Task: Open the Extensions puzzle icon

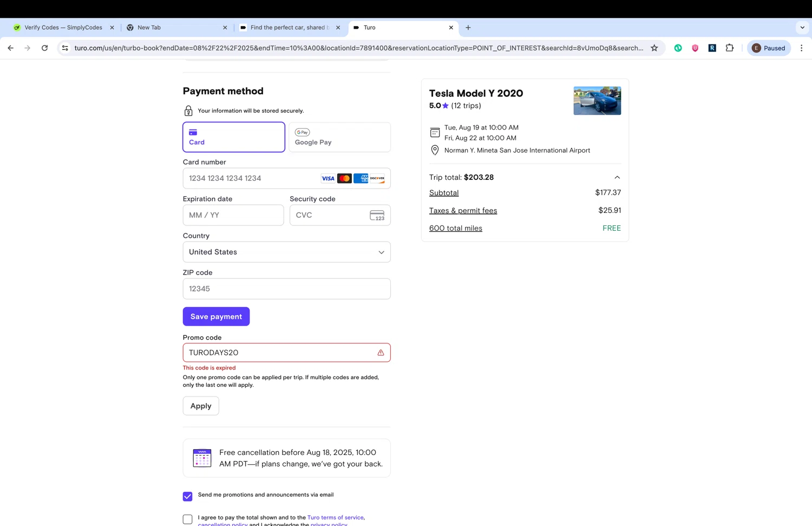Action: pyautogui.click(x=730, y=48)
